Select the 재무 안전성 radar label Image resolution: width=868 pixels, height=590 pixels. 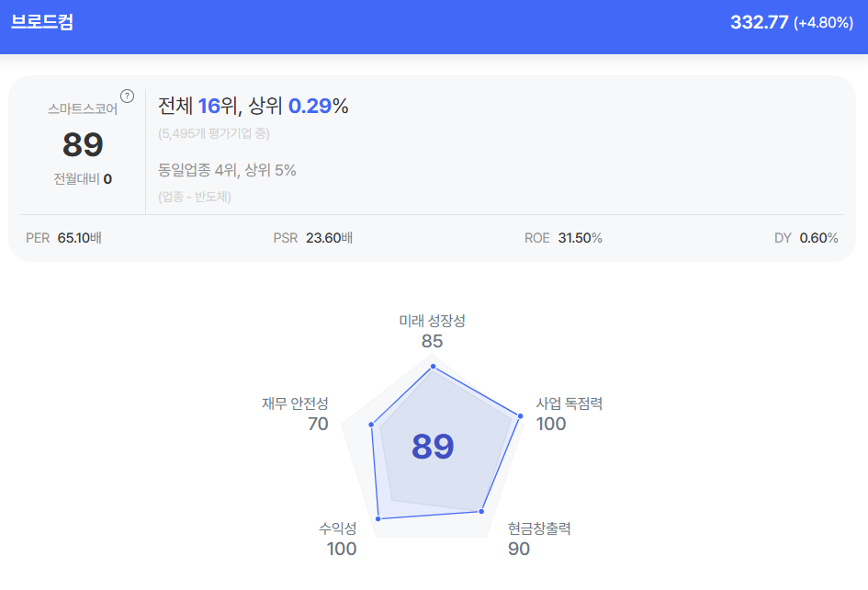point(295,403)
